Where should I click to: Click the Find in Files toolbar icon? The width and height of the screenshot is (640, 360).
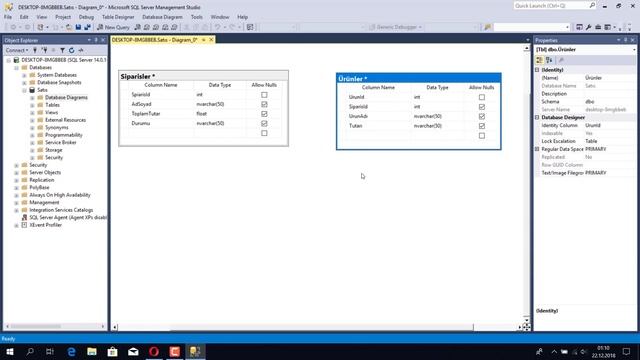coord(487,27)
